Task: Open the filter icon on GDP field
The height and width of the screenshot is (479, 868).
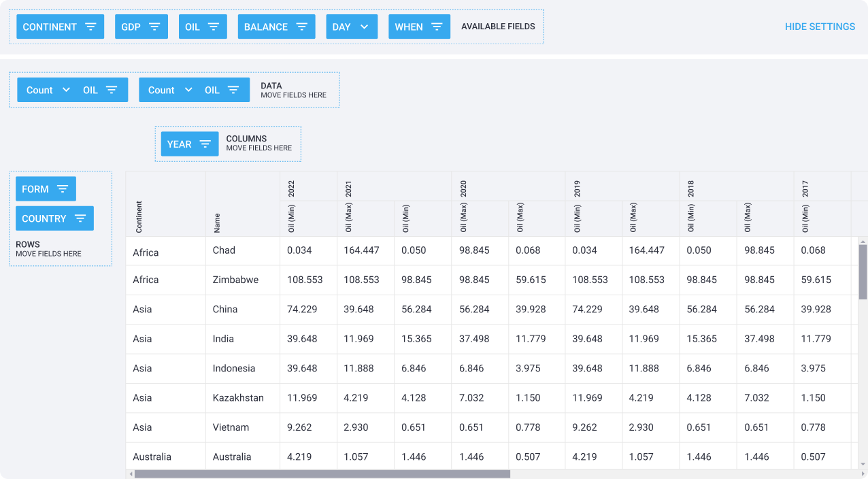Action: pos(154,27)
